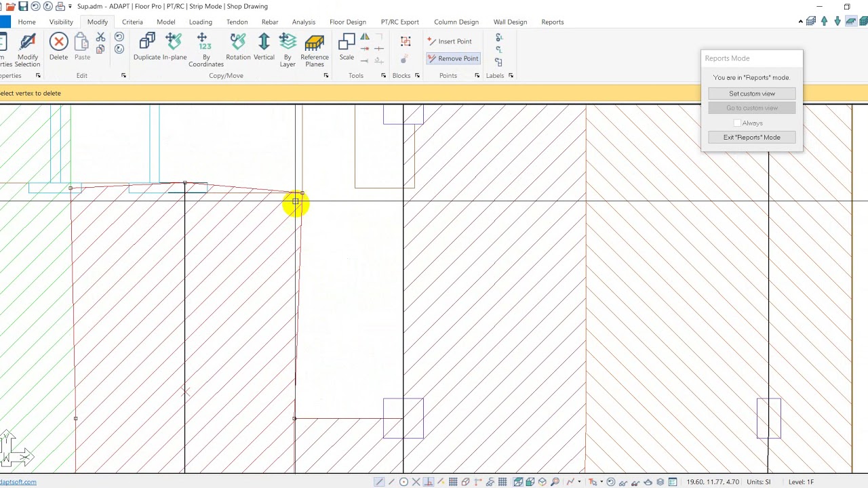Click the Modify Selection tool
The image size is (868, 488).
pos(28,50)
